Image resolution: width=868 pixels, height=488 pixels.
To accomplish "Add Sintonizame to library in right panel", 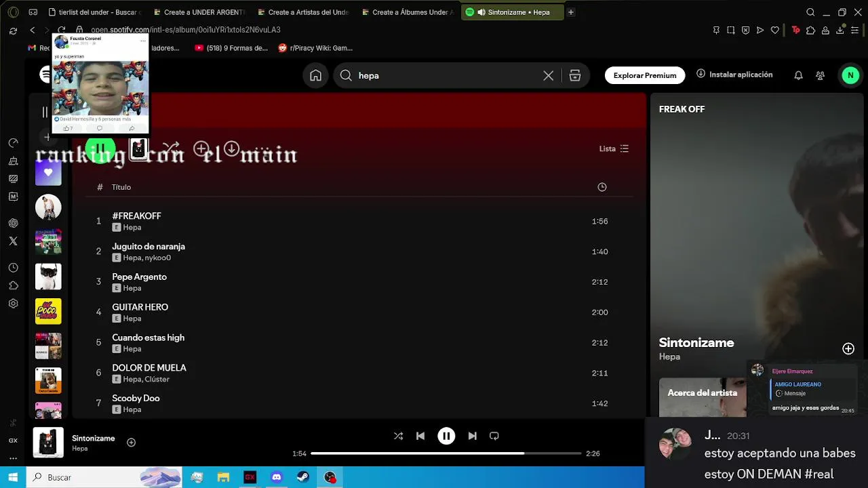I will [x=848, y=348].
